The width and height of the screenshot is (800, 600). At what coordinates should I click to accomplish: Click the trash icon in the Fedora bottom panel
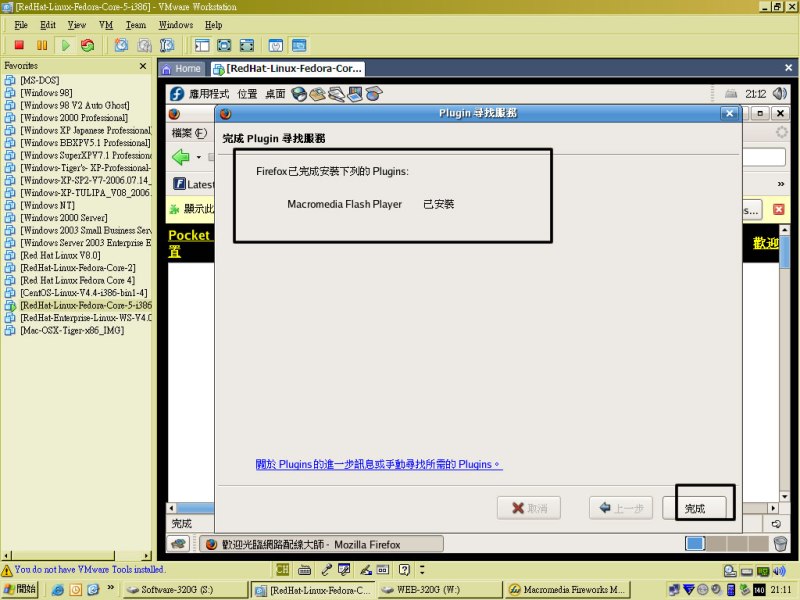(780, 544)
